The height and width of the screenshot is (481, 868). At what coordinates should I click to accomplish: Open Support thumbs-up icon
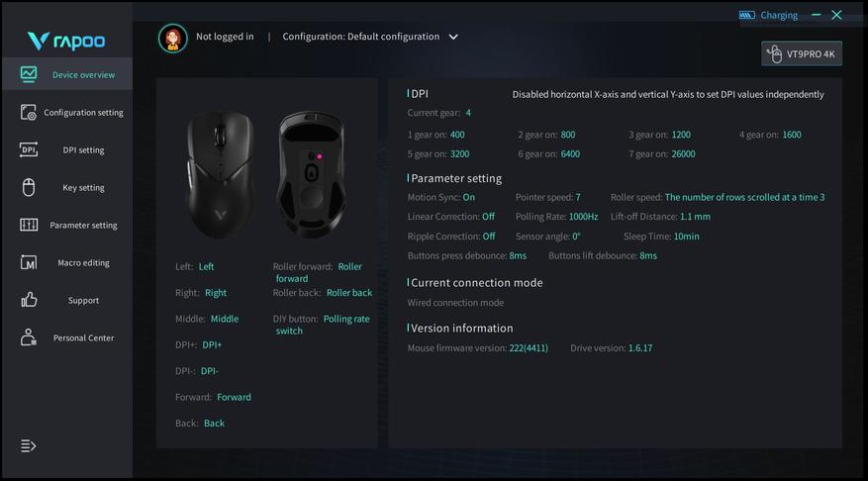(x=29, y=300)
